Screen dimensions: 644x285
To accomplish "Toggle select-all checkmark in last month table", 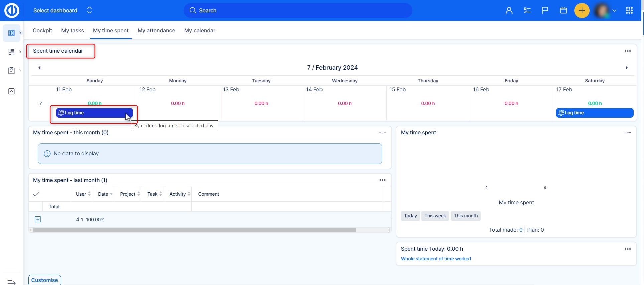I will [36, 194].
